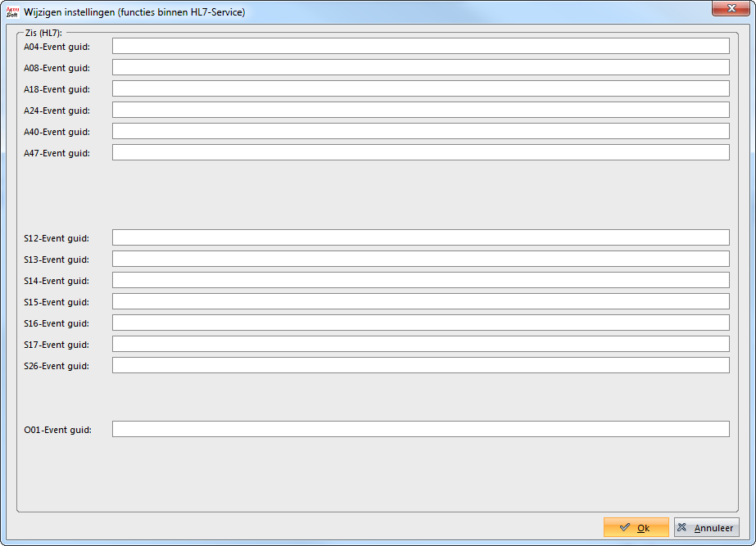Click into the S15-Event guid input

(420, 301)
